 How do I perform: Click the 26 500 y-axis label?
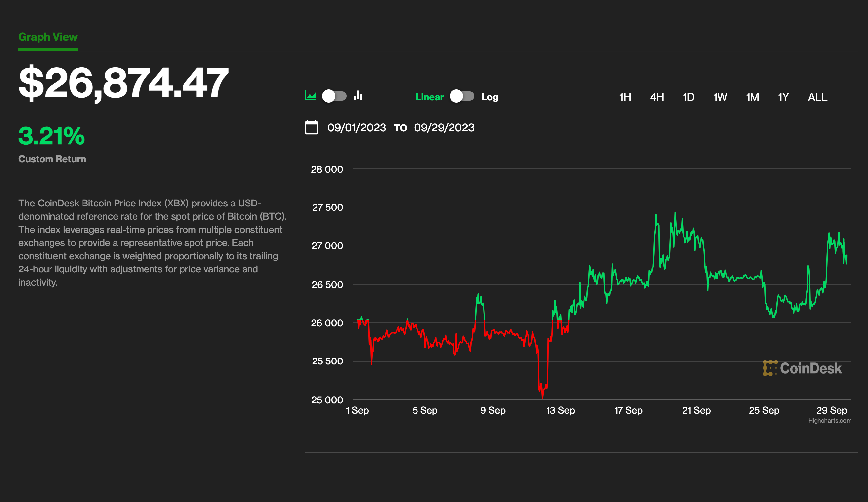click(327, 285)
